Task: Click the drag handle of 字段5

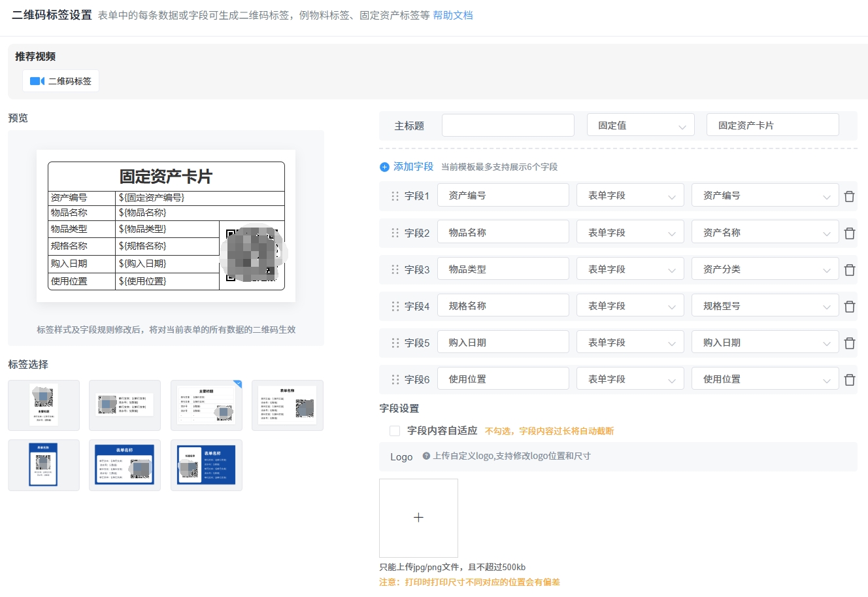Action: 395,343
